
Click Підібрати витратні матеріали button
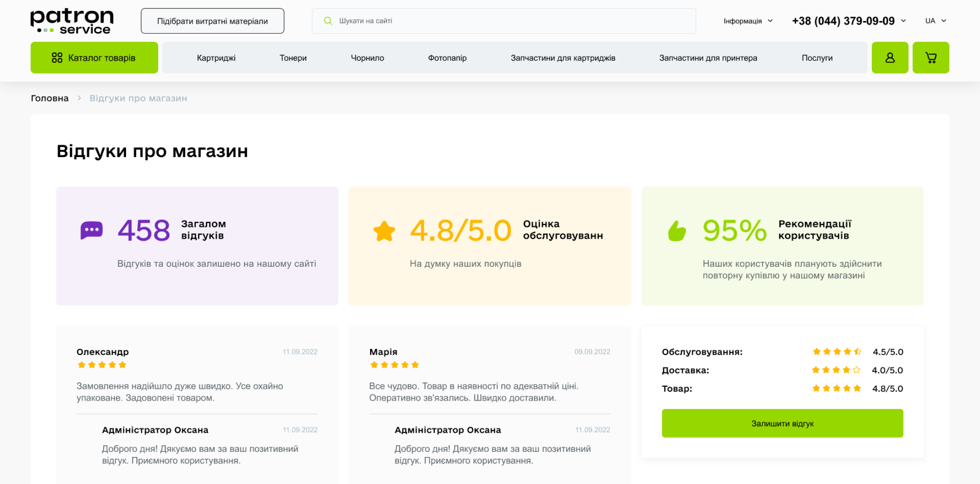click(212, 21)
